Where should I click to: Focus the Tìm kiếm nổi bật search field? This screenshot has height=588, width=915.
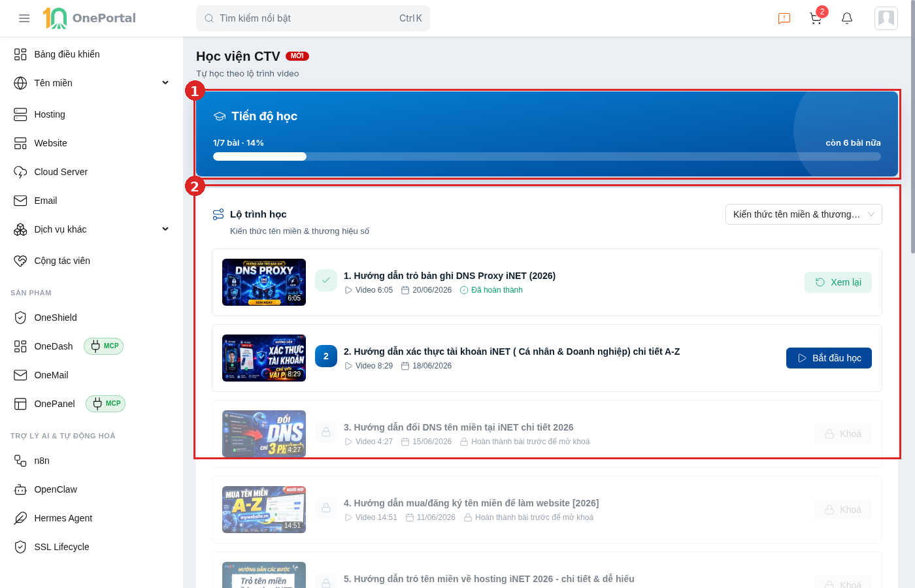[x=313, y=18]
